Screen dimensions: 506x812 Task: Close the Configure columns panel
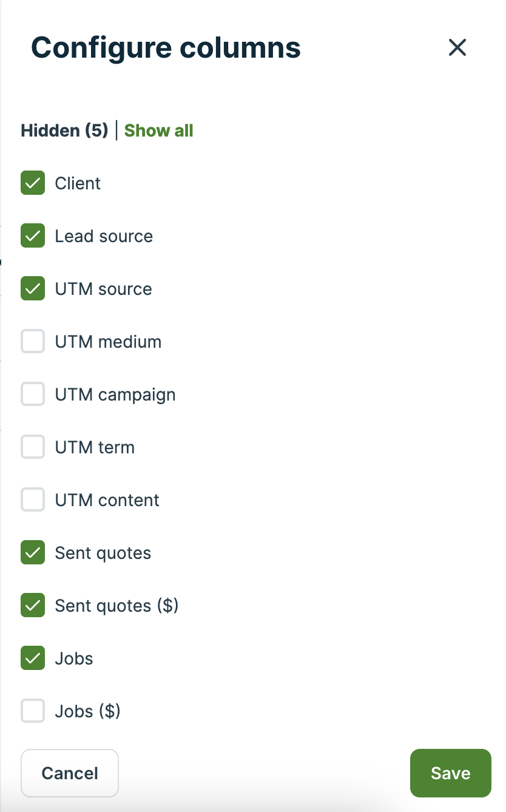coord(457,47)
